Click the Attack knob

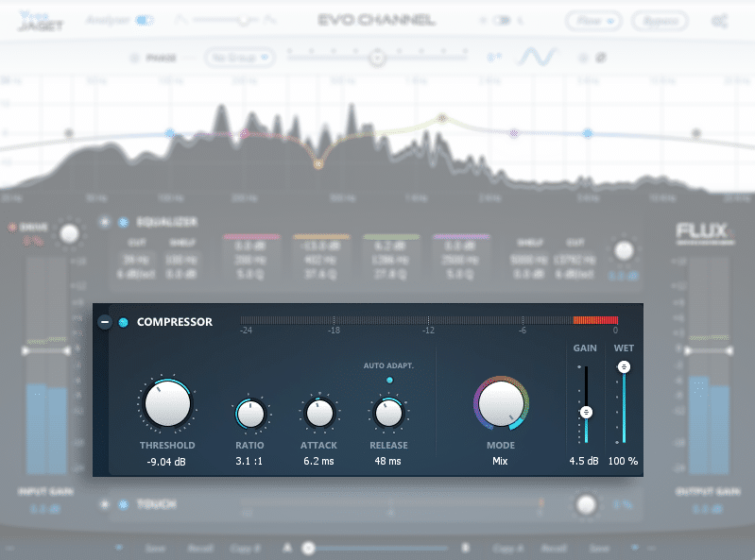(x=319, y=414)
